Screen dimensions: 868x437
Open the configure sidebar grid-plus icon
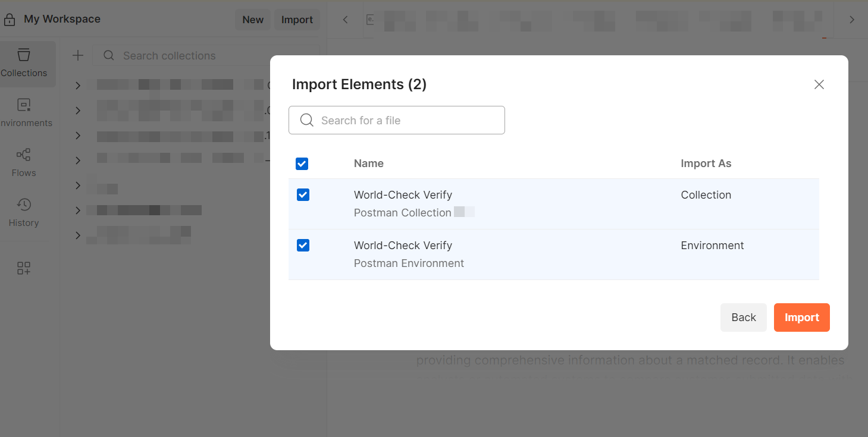point(24,268)
